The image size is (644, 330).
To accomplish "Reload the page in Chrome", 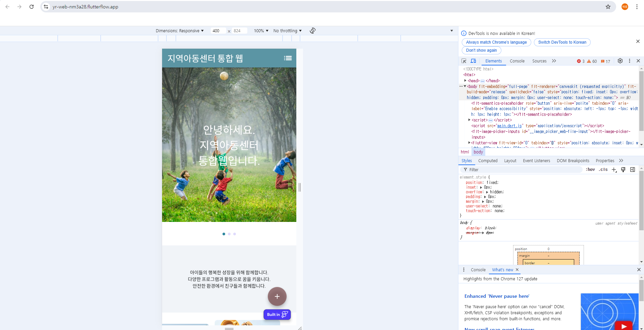I will 32,7.
